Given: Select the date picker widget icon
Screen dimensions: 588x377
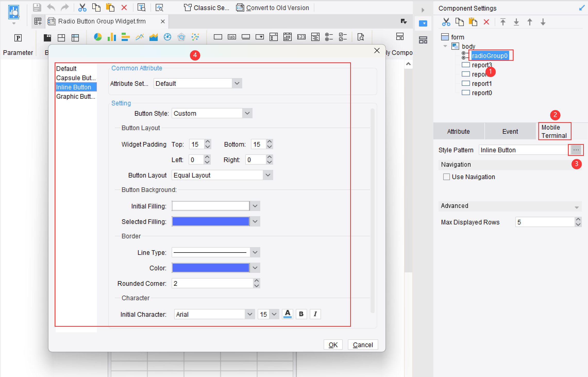Looking at the screenshot, I should coord(287,37).
